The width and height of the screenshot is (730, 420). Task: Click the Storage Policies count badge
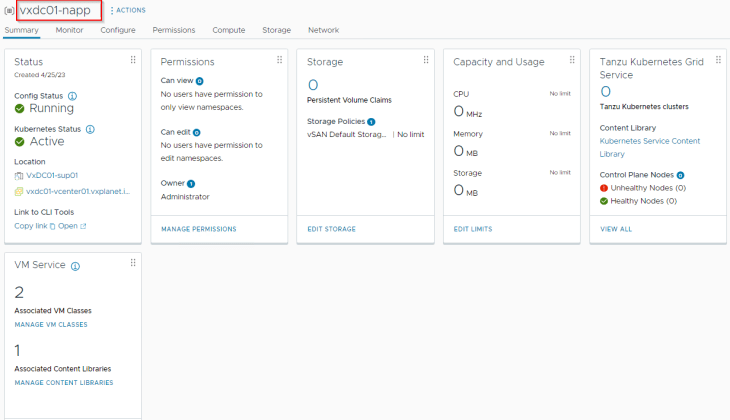pos(371,122)
